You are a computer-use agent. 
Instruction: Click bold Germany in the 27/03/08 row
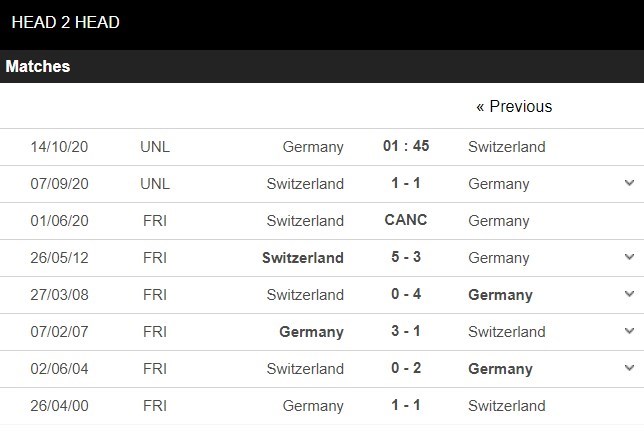click(500, 294)
